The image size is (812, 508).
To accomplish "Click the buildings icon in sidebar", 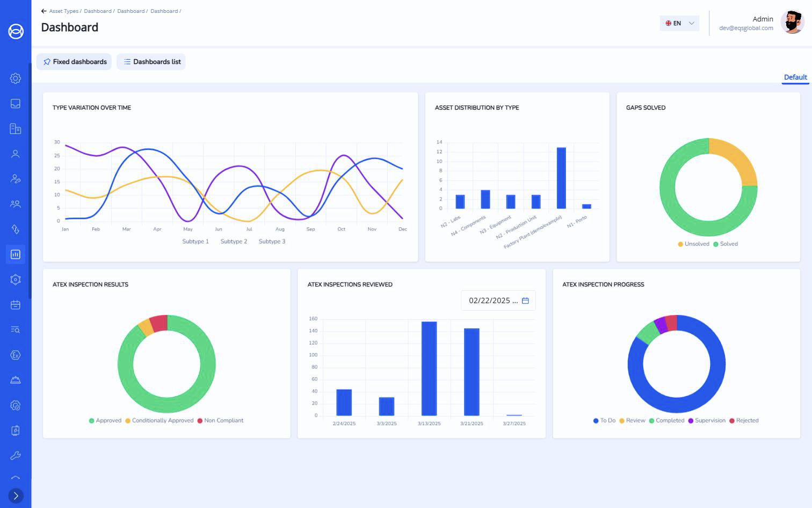I will [16, 128].
